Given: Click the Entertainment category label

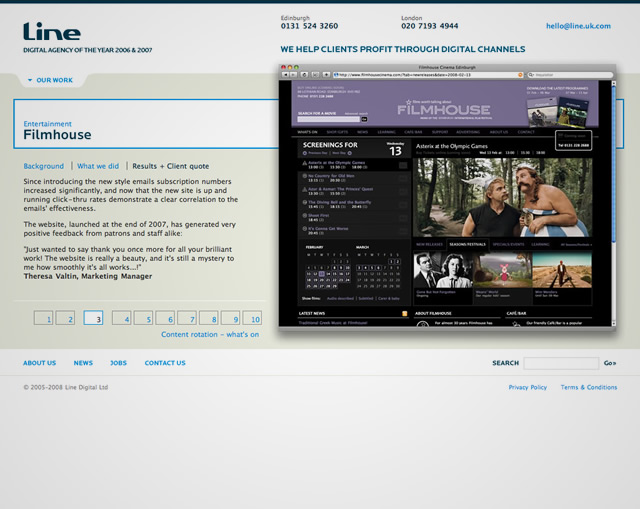Looking at the screenshot, I should click(x=47, y=124).
